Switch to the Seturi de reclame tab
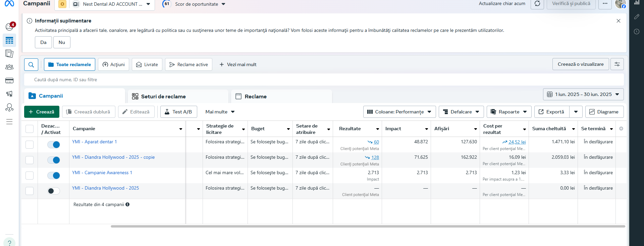Screen dimensions: 644x246 pos(163,97)
